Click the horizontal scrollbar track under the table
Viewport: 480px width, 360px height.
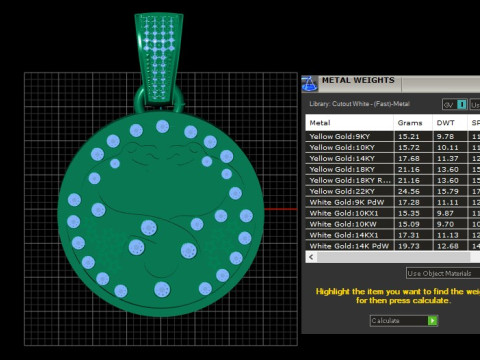393,257
